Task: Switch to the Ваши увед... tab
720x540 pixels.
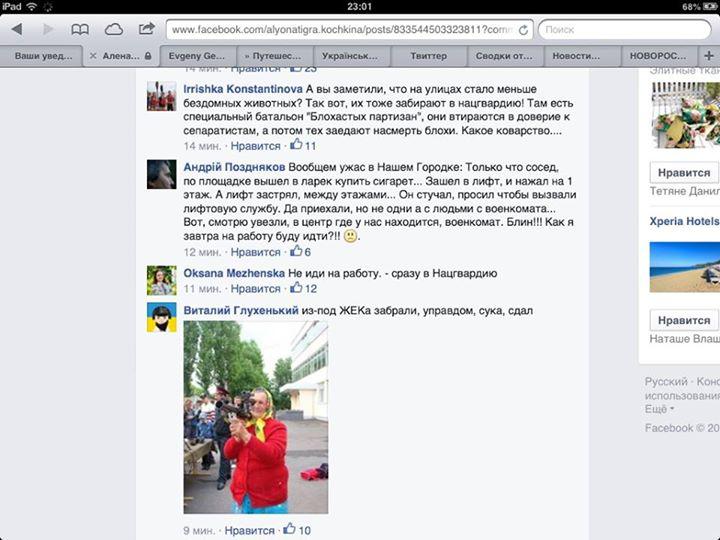Action: (42, 56)
